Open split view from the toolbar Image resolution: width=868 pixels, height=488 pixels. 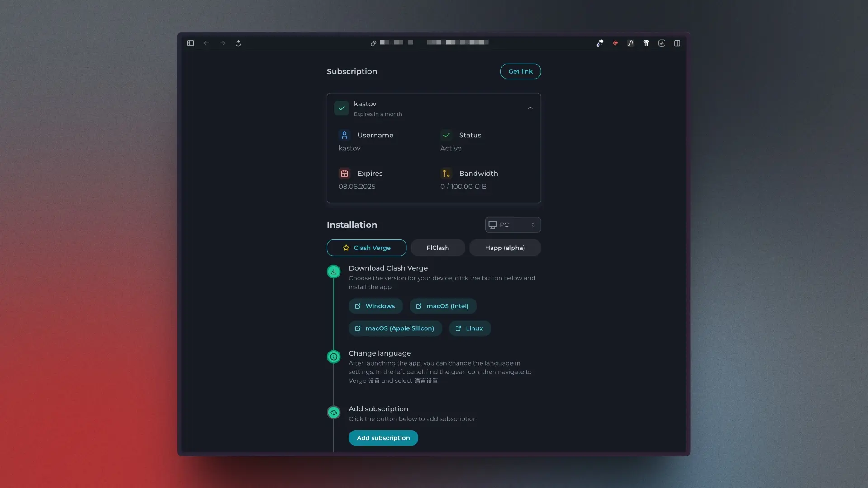pyautogui.click(x=677, y=43)
